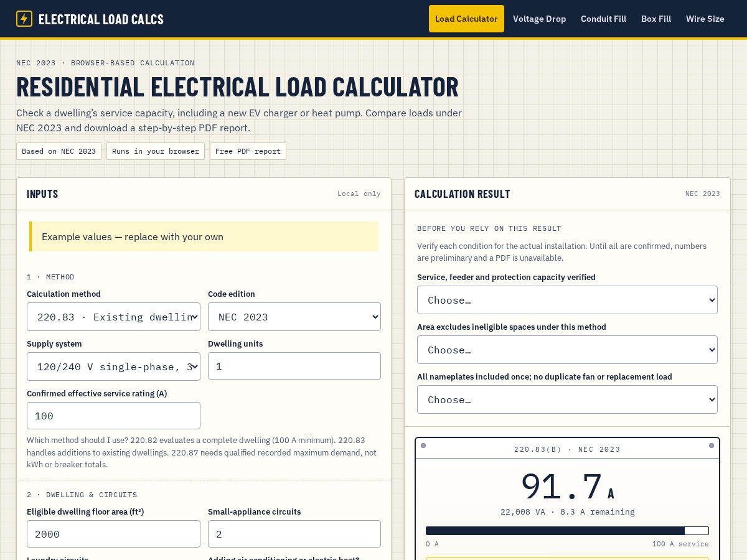Edit the Confirmed effective service rating field

113,416
